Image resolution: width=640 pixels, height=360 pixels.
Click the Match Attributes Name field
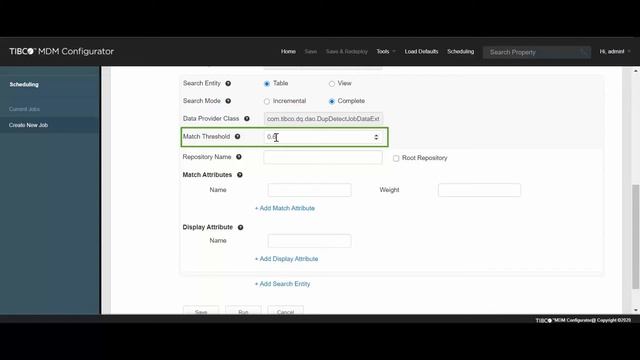(x=309, y=190)
